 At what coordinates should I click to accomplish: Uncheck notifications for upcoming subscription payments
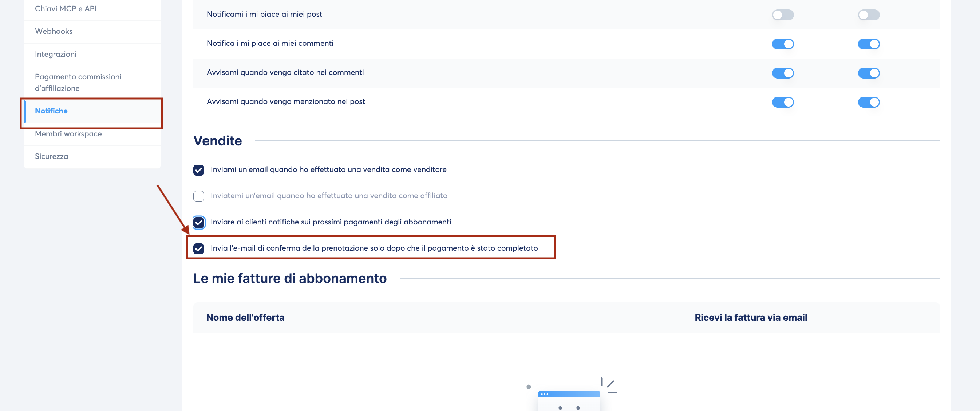tap(199, 223)
